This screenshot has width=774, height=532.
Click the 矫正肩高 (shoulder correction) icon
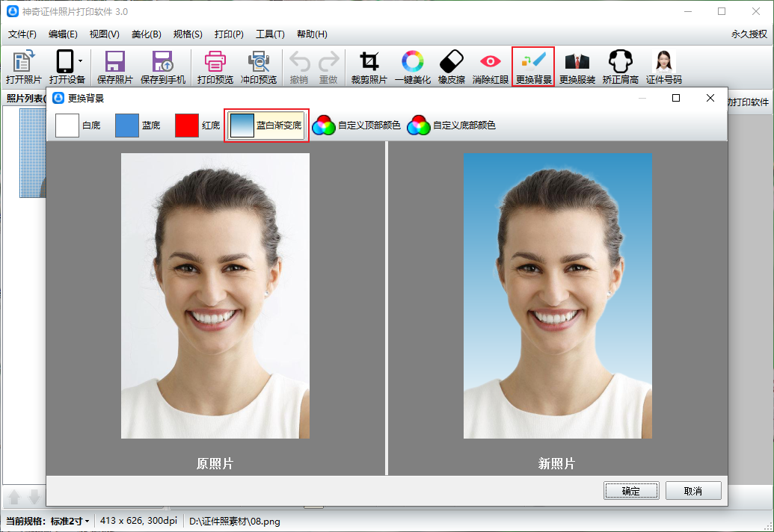620,66
